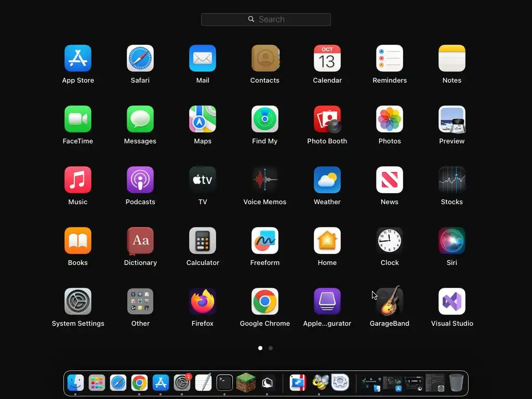Image resolution: width=532 pixels, height=399 pixels.
Task: Click the Launchpad Search field
Action: tap(265, 19)
